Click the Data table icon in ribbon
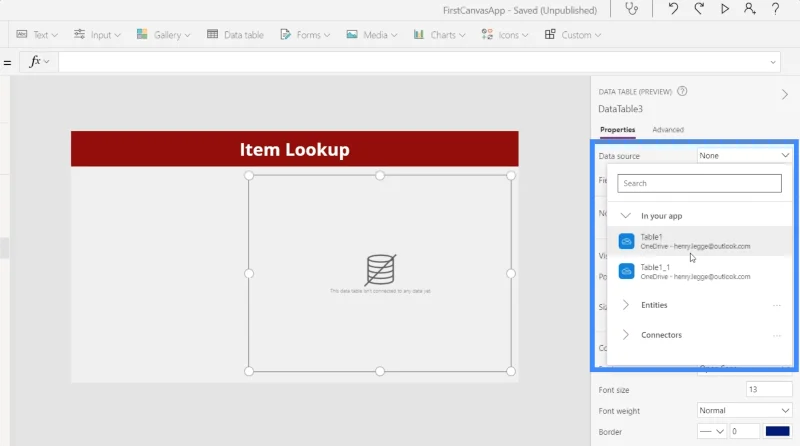The width and height of the screenshot is (800, 446). [213, 34]
